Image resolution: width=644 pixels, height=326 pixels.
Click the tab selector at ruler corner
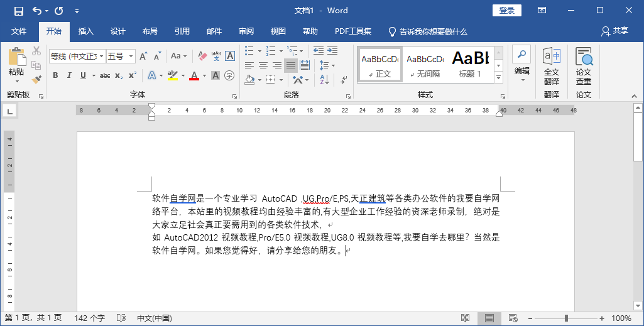(x=10, y=111)
